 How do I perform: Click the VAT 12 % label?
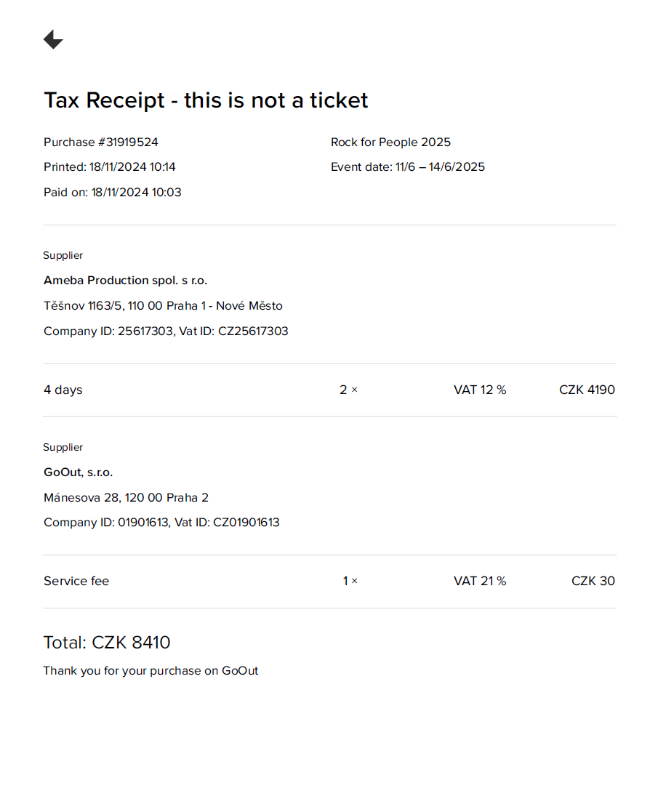tap(480, 390)
